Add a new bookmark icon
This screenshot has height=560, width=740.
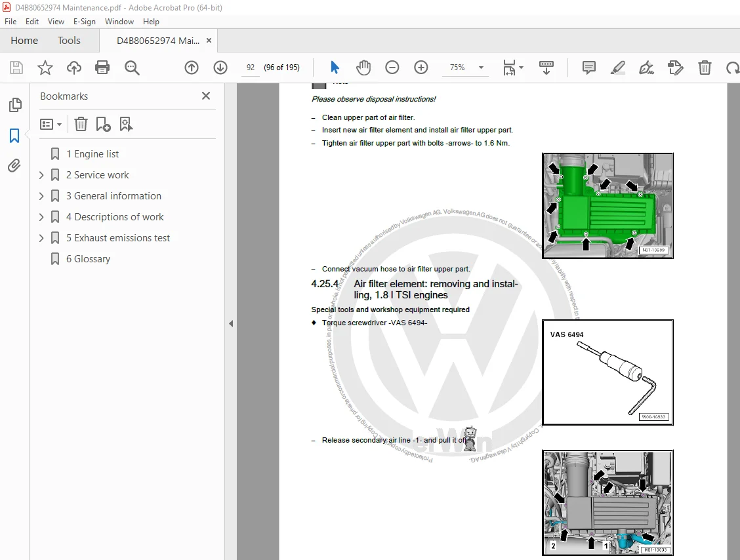point(104,124)
